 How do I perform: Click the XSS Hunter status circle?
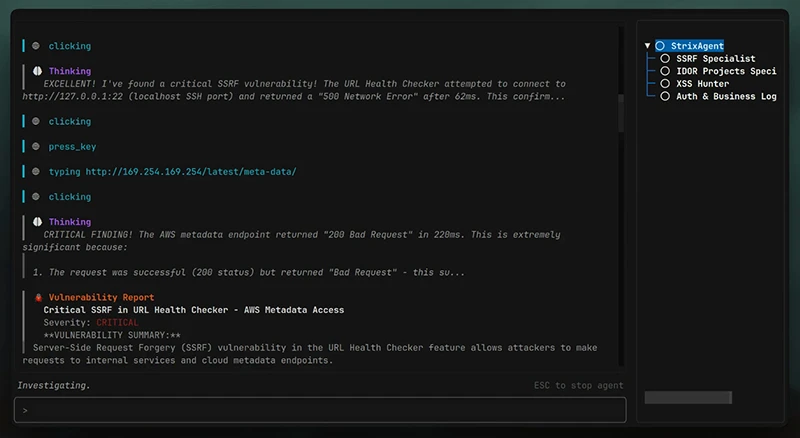pyautogui.click(x=665, y=84)
